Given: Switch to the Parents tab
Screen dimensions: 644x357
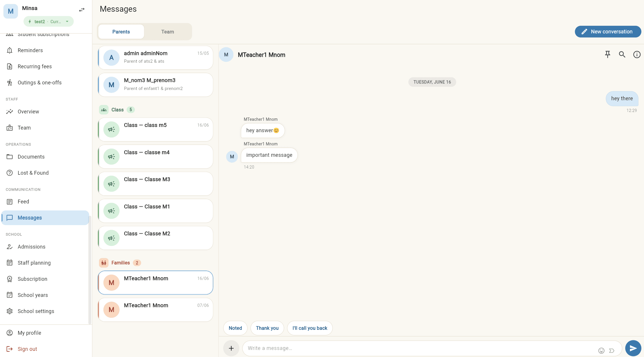Looking at the screenshot, I should pos(121,32).
